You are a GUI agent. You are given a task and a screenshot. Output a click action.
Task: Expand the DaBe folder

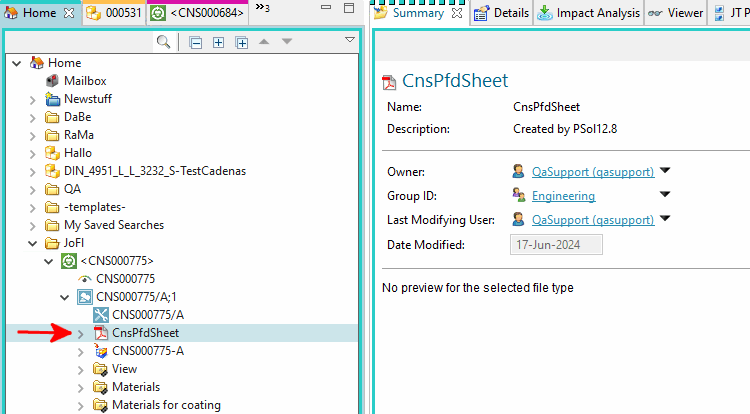point(33,118)
